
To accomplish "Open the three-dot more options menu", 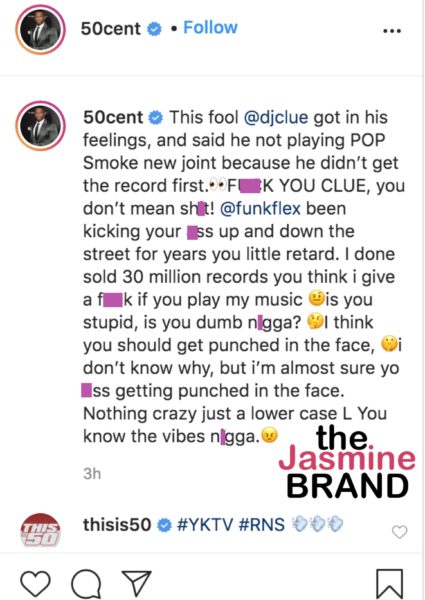I will coord(392,31).
